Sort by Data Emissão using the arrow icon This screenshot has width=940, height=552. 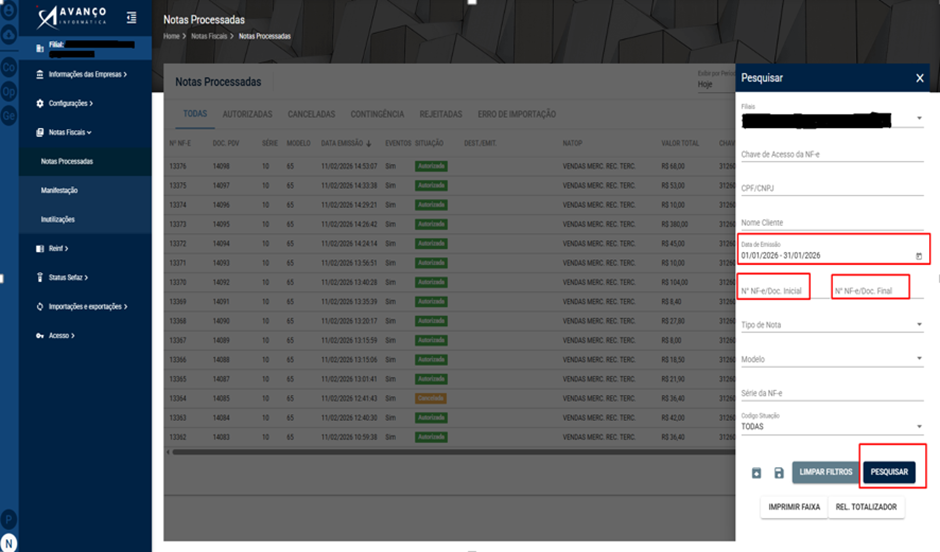[369, 144]
